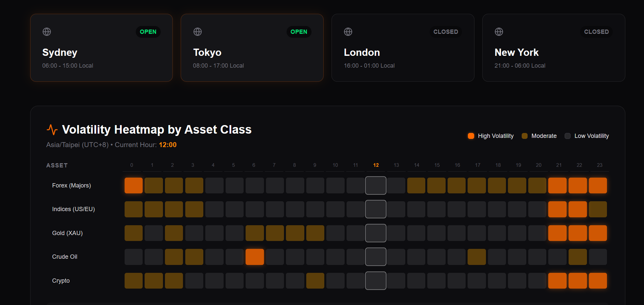
Task: Select the Indices (US/EU) row label
Action: coord(73,209)
